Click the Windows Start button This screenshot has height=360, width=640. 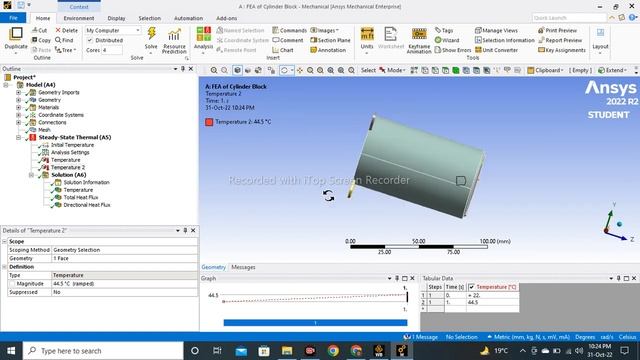(x=11, y=351)
